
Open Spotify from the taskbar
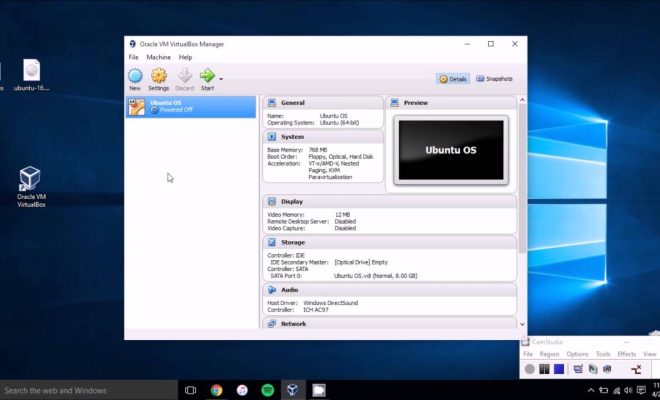click(268, 390)
